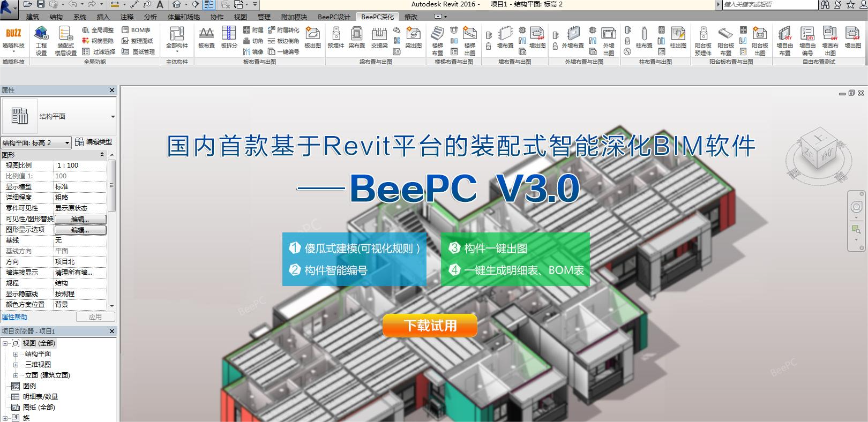This screenshot has height=422, width=868.
Task: Click the 柱布置 column layout icon
Action: (x=644, y=37)
